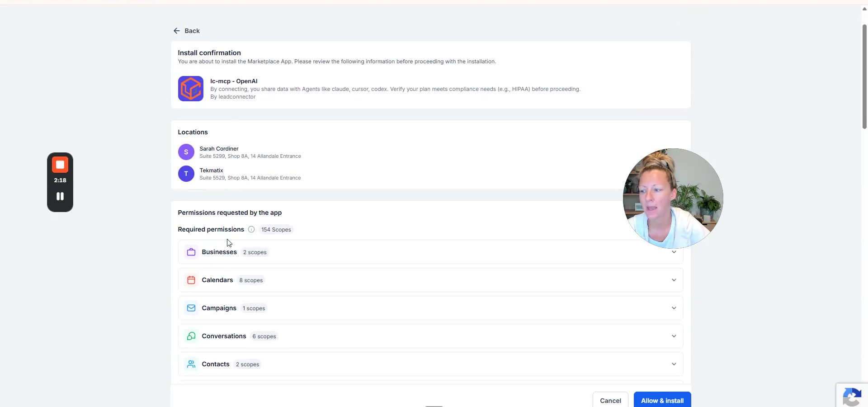The height and width of the screenshot is (407, 868).
Task: Click the lc-mcp OpenAI app logo
Action: [x=191, y=89]
